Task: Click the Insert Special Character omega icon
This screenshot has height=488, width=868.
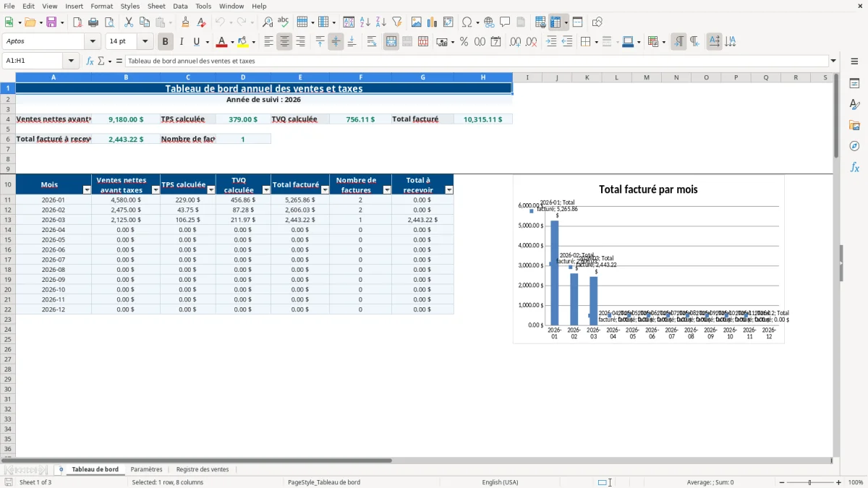Action: 467,22
